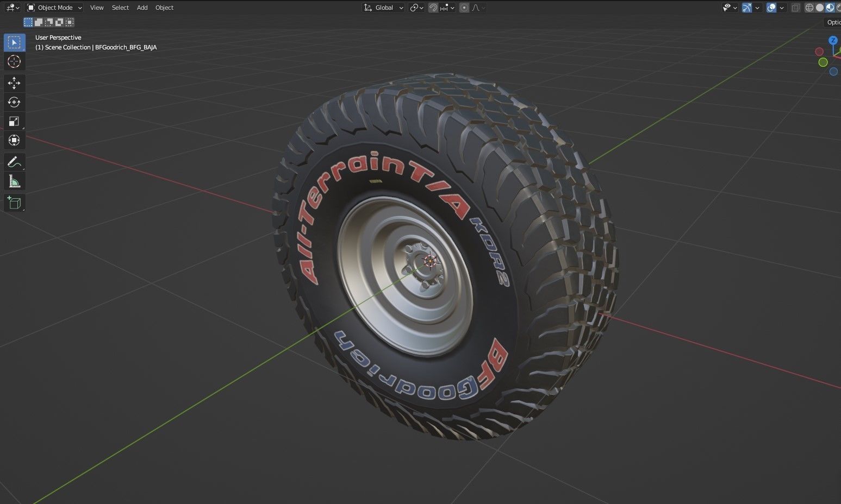Select the Measure ruler tool
Image resolution: width=841 pixels, height=504 pixels.
[14, 181]
